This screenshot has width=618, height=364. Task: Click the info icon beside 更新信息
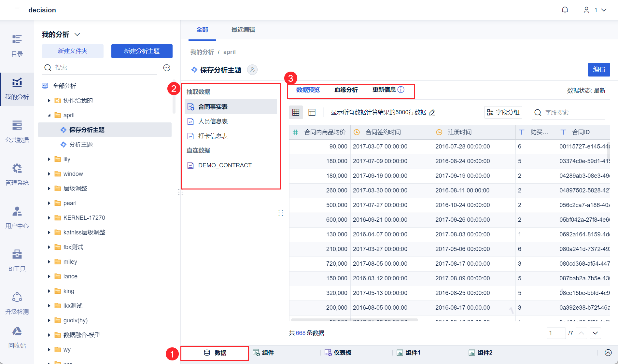[x=401, y=90]
